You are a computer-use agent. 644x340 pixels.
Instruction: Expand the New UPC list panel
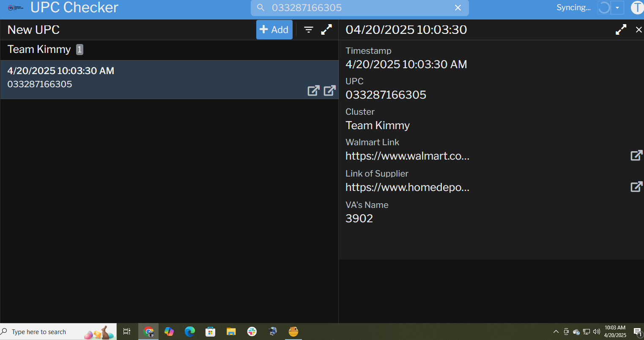tap(326, 30)
